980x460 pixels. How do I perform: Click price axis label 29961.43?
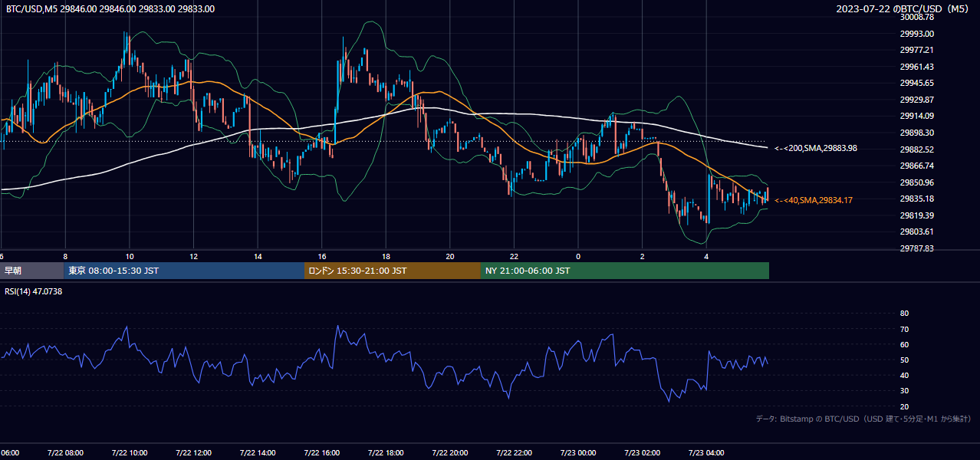[916, 67]
